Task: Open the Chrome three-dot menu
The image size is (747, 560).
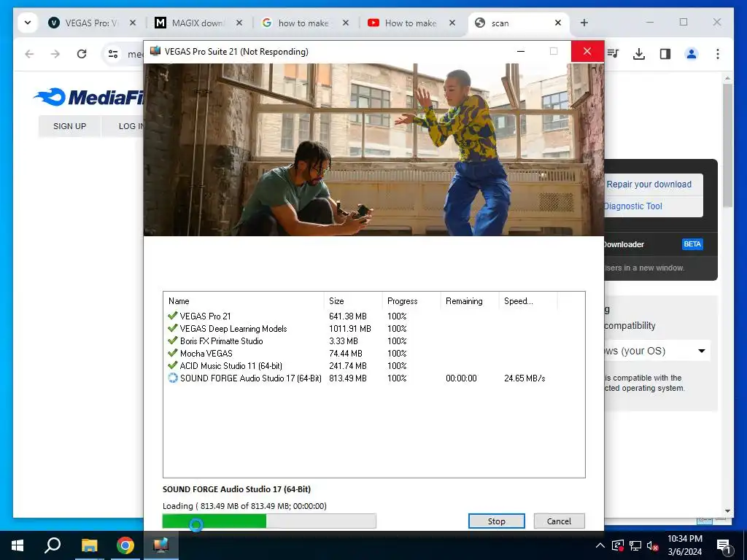Action: (x=718, y=54)
